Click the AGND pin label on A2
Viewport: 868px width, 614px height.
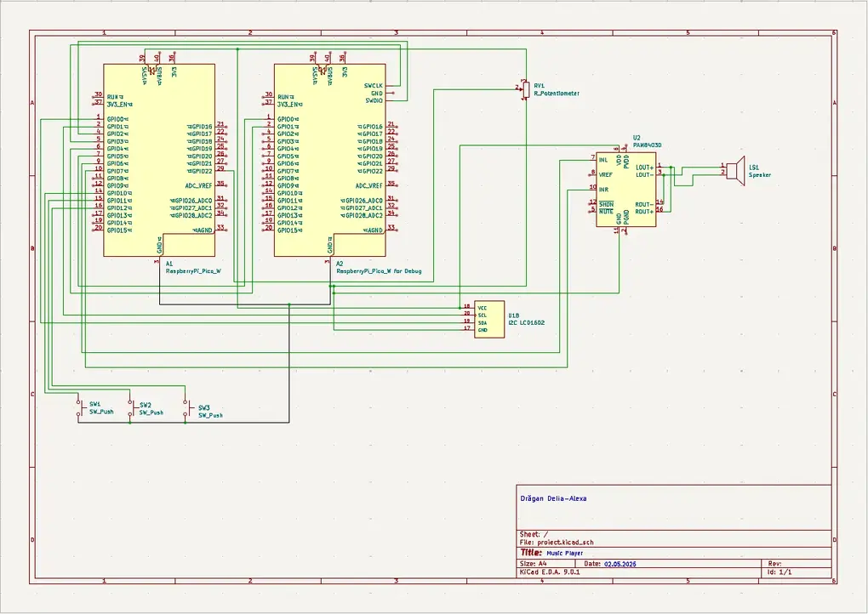point(373,230)
